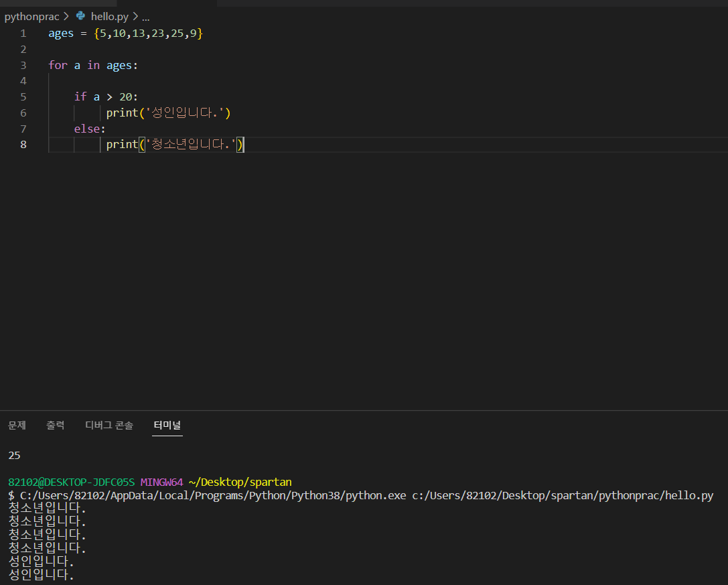Click the ~/Desktop/spartan path in terminal

pos(240,482)
